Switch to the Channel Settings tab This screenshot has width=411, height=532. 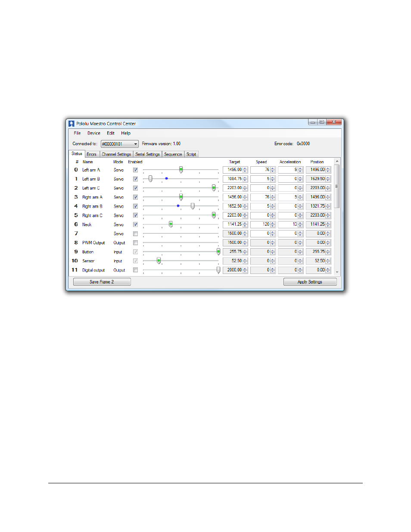pyautogui.click(x=116, y=154)
